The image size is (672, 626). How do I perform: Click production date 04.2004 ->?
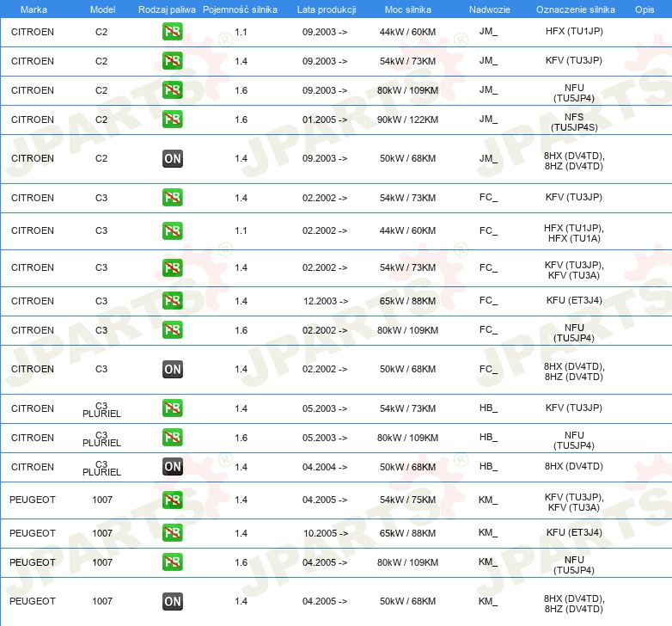tap(325, 467)
